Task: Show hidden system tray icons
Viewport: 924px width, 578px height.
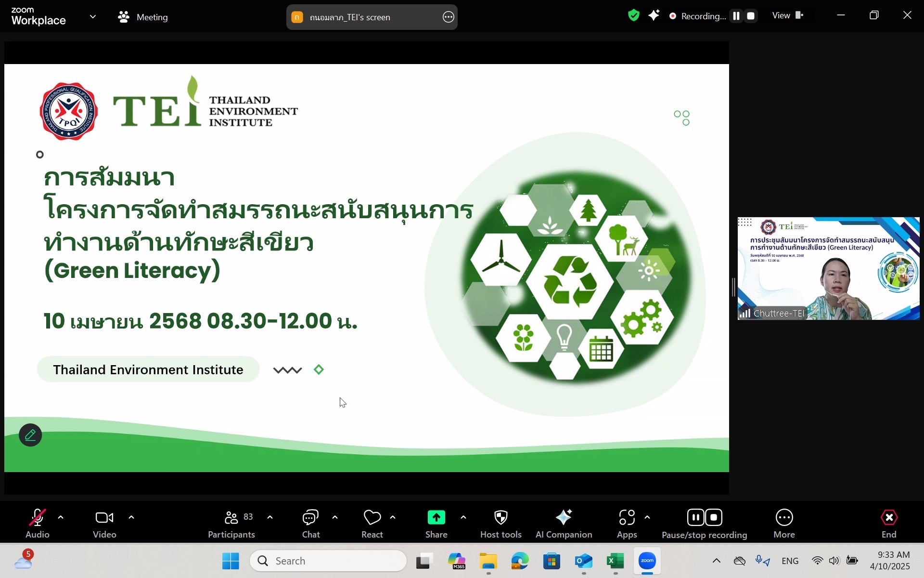Action: [716, 560]
